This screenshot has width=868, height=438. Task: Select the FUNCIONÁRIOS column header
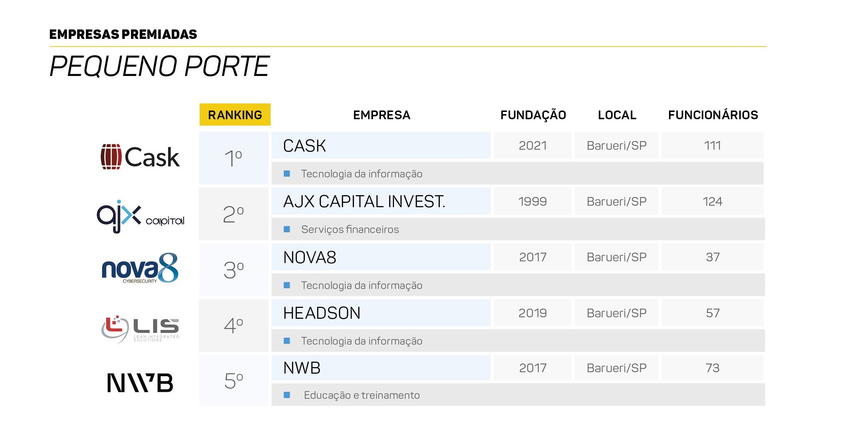tap(713, 115)
